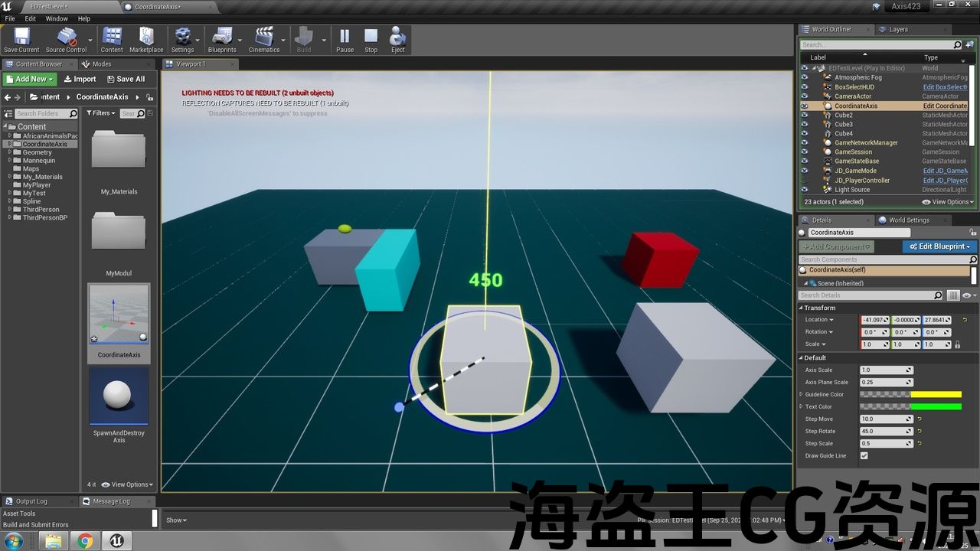Open Source Control toolbar icon

(x=67, y=40)
